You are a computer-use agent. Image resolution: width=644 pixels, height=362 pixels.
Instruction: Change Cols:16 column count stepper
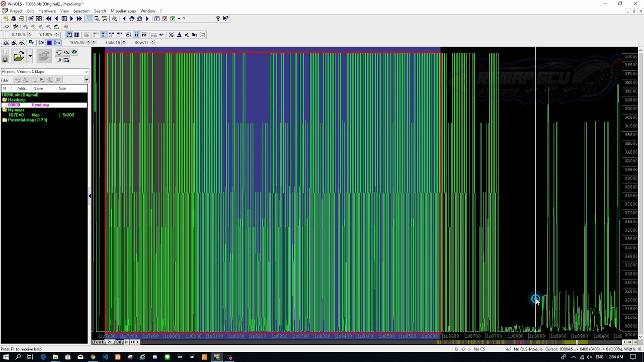tap(124, 43)
